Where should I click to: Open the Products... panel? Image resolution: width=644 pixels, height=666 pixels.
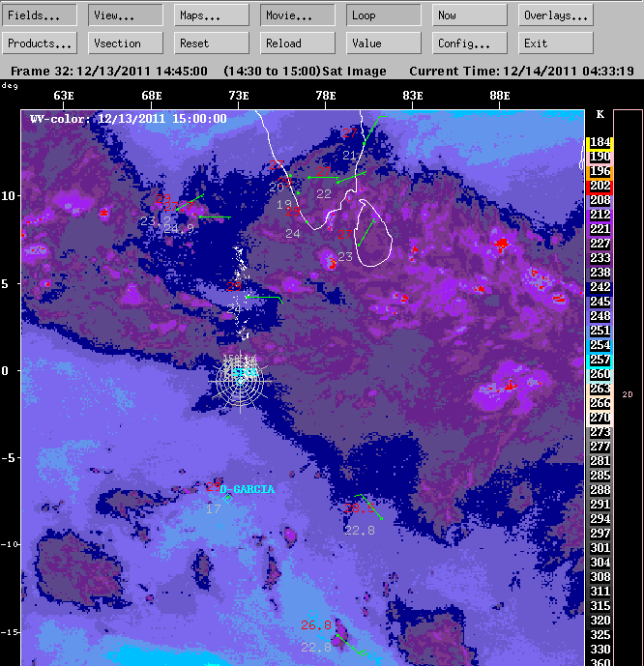(x=41, y=43)
